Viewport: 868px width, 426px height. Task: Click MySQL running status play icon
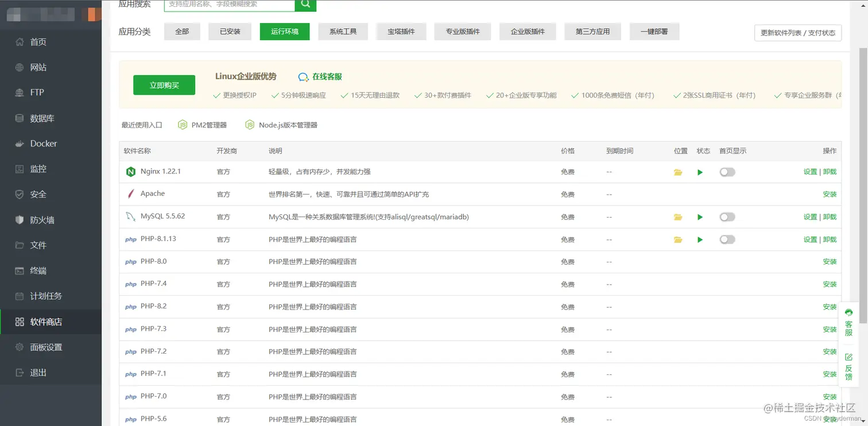[x=700, y=217]
